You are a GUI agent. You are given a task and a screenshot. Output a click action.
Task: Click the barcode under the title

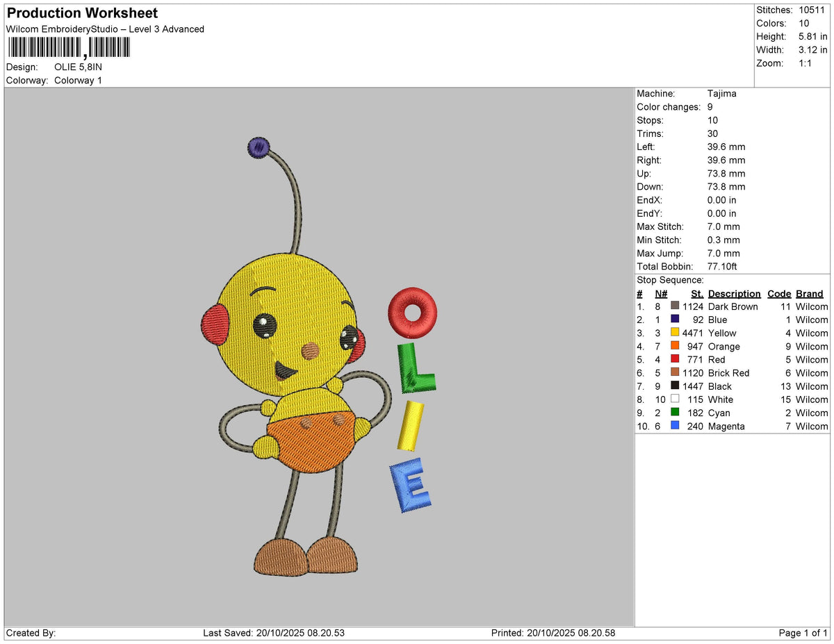(x=68, y=47)
